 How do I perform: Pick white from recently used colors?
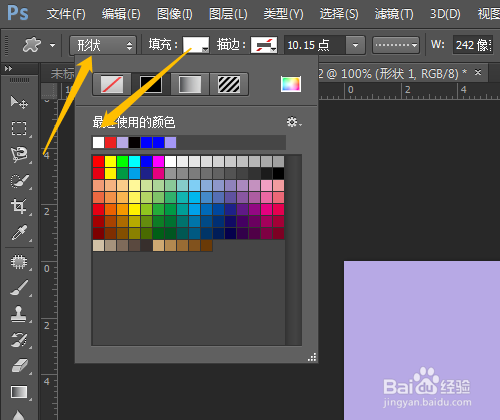coord(98,142)
